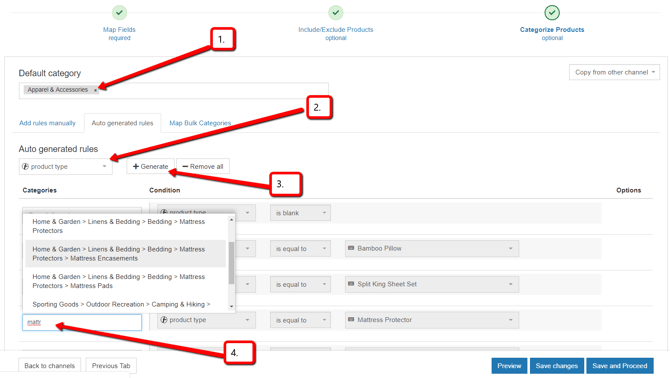
Task: Click the Preview button
Action: tap(509, 366)
